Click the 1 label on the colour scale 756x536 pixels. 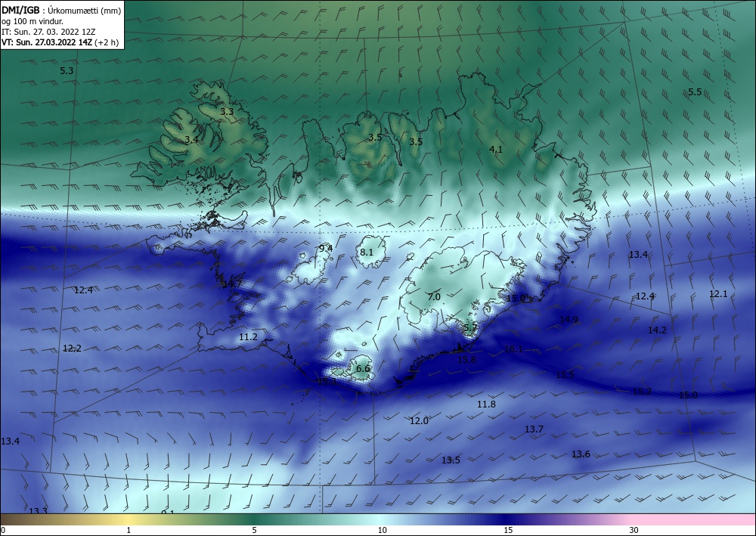coord(129,531)
